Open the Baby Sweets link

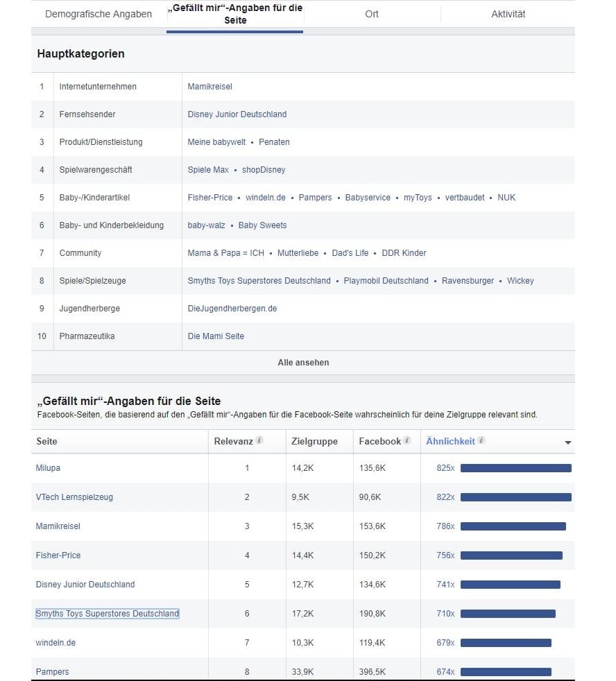262,225
